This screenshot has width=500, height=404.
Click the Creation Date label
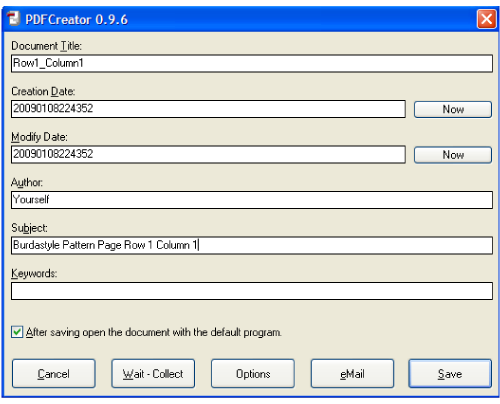[43, 91]
